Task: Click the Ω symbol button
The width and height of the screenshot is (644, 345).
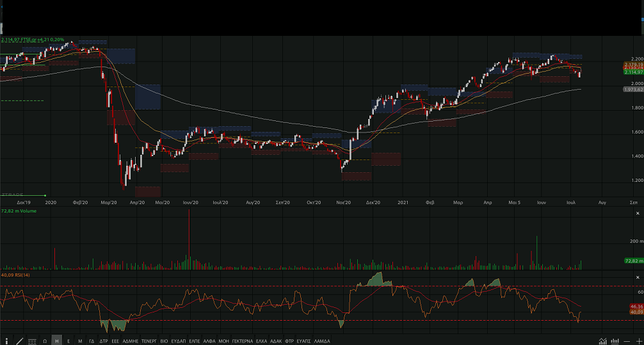Action: point(45,341)
